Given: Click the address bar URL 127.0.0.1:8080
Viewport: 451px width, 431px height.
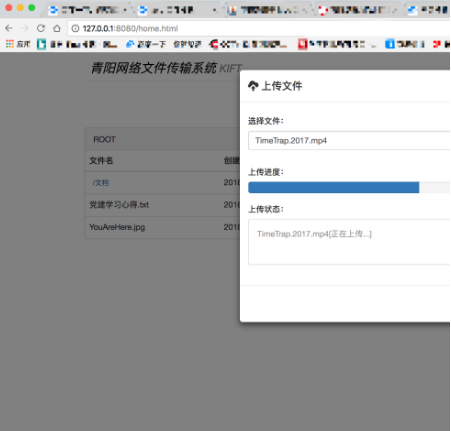Looking at the screenshot, I should [x=130, y=29].
